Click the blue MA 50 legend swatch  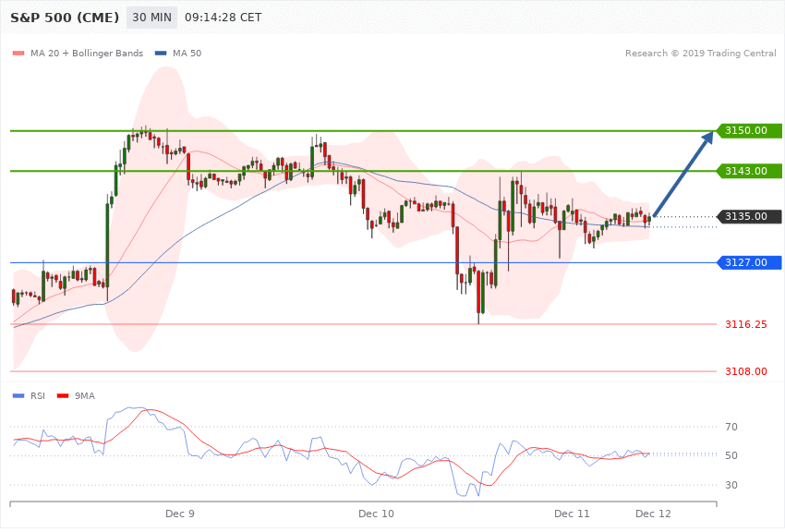coord(161,53)
